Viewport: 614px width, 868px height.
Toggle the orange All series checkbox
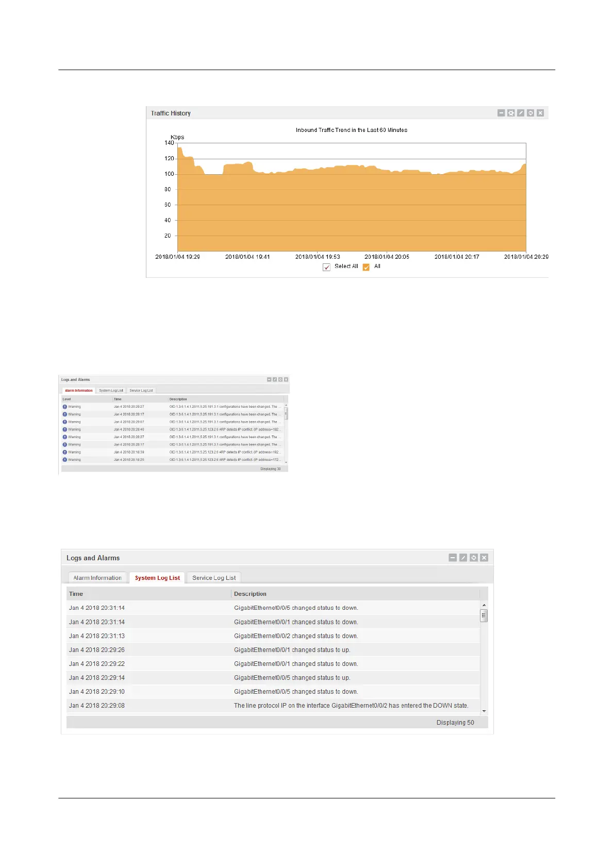click(366, 267)
